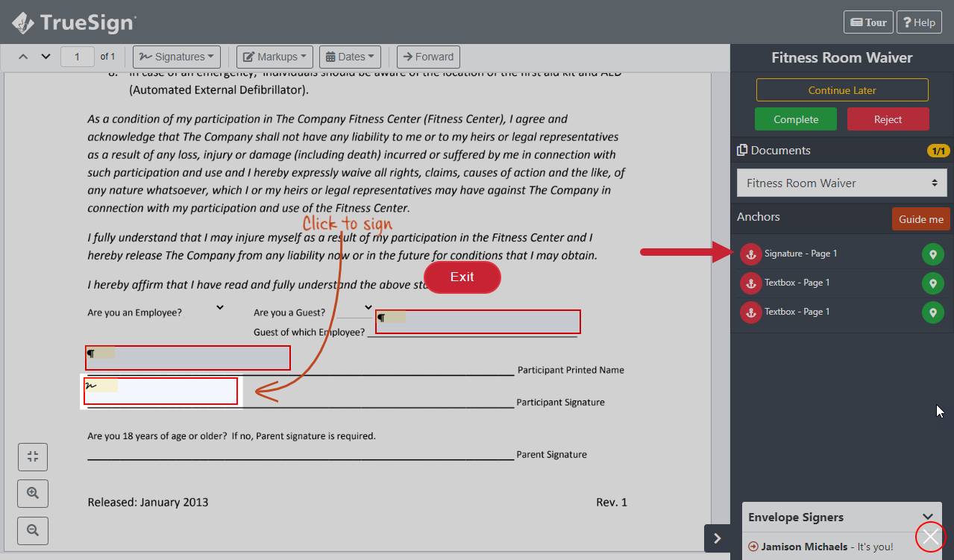Go to next page with the down chevron
This screenshot has height=560, width=954.
pos(45,56)
